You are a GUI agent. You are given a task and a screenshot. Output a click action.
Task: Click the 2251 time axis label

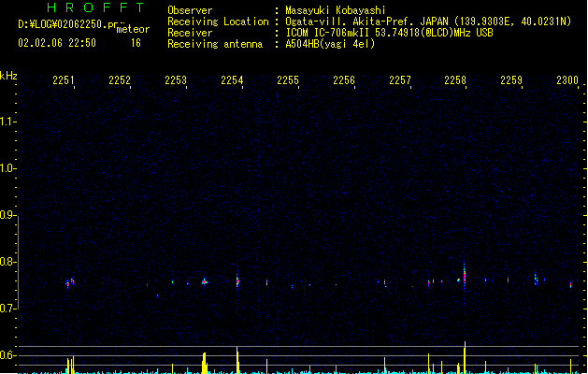coord(64,80)
